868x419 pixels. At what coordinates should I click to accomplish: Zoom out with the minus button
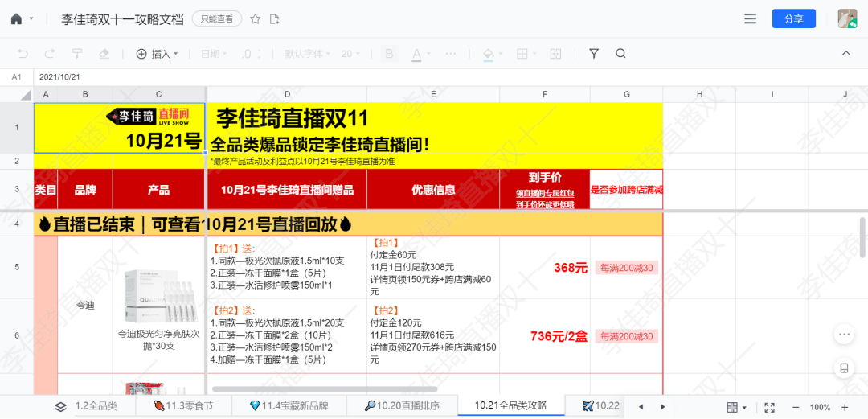[x=796, y=407]
